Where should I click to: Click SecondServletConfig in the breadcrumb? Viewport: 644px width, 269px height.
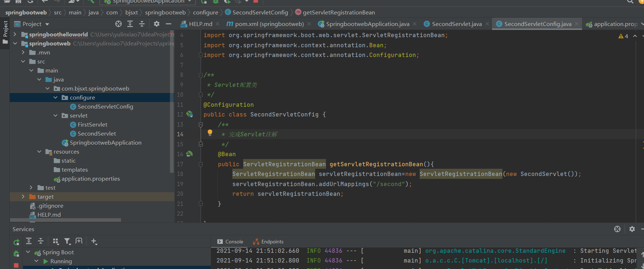tap(256, 12)
